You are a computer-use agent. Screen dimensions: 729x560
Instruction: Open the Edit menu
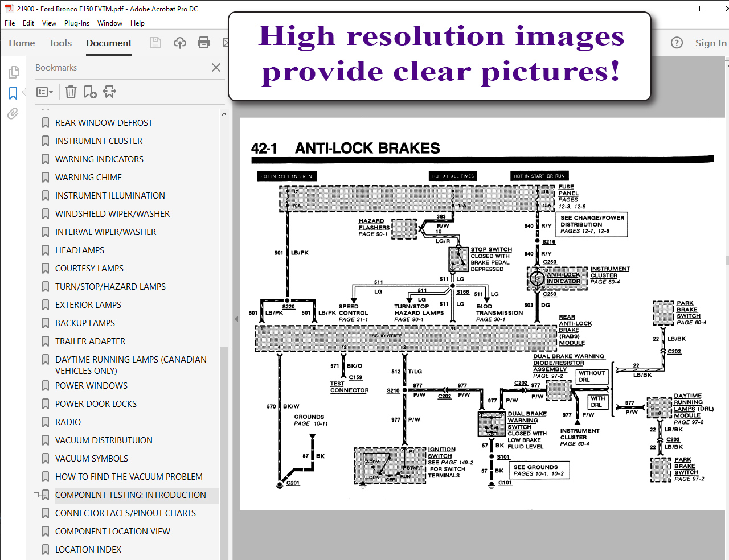click(x=28, y=23)
